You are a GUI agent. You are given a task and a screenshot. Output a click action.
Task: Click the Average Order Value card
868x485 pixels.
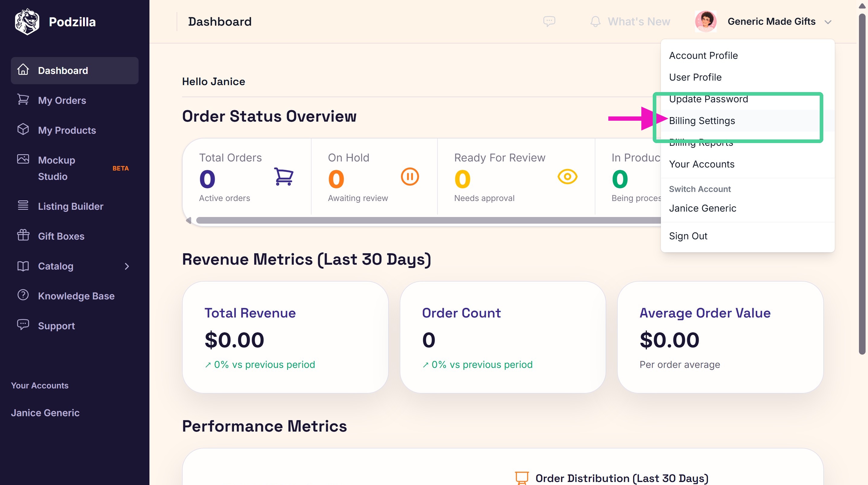[720, 337]
